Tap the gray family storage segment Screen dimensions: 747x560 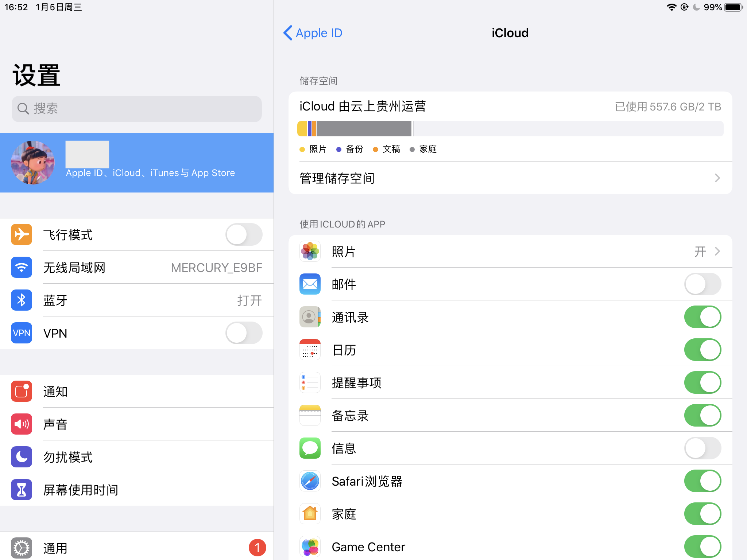tap(364, 129)
